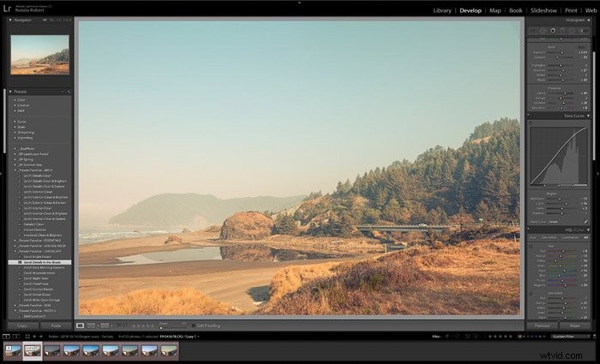Click the Paste button
The image size is (600, 364).
[56, 325]
